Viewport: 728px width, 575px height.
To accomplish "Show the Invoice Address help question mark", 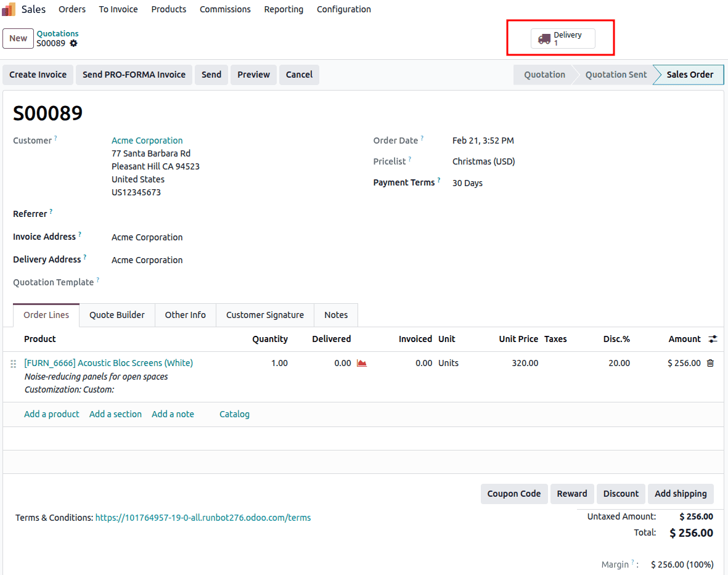I will (x=80, y=234).
